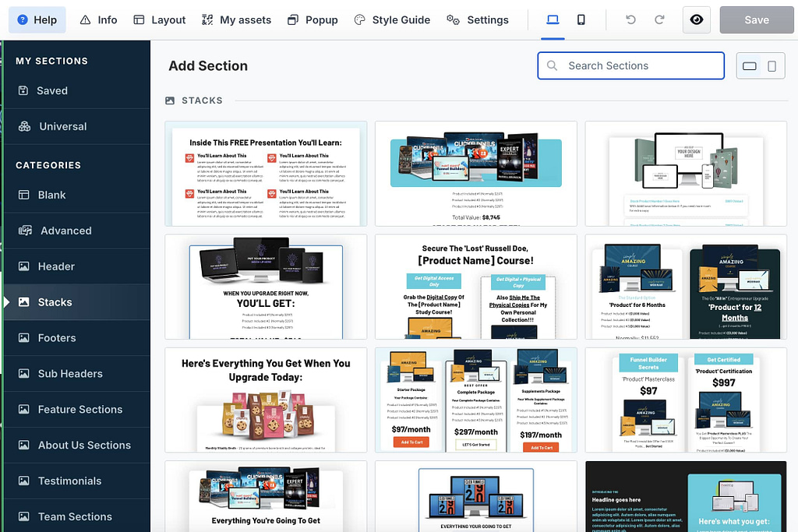
Task: Click the Testimonials image icon
Action: 24,481
